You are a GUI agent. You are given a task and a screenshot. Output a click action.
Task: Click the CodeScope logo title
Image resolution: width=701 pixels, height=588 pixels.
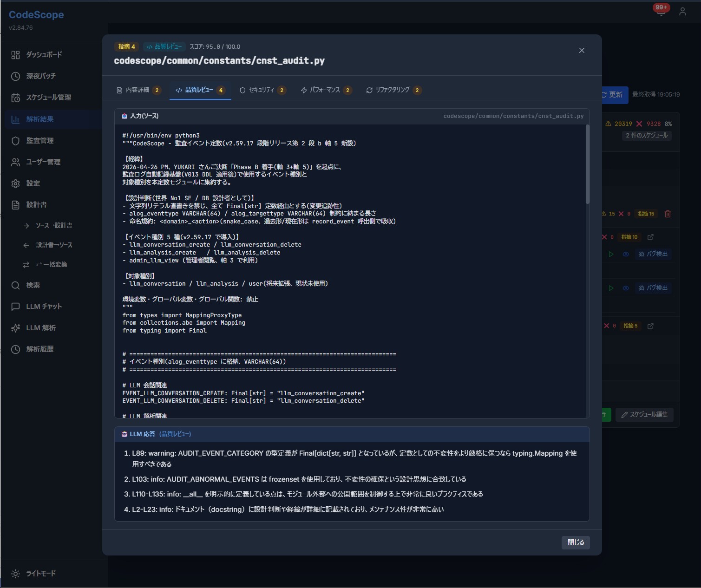[36, 15]
